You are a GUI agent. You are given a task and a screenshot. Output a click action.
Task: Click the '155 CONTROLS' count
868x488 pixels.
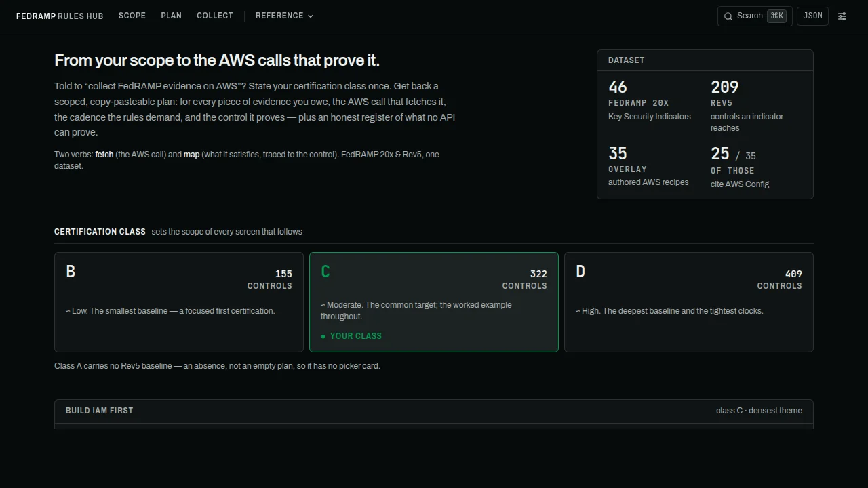point(270,279)
